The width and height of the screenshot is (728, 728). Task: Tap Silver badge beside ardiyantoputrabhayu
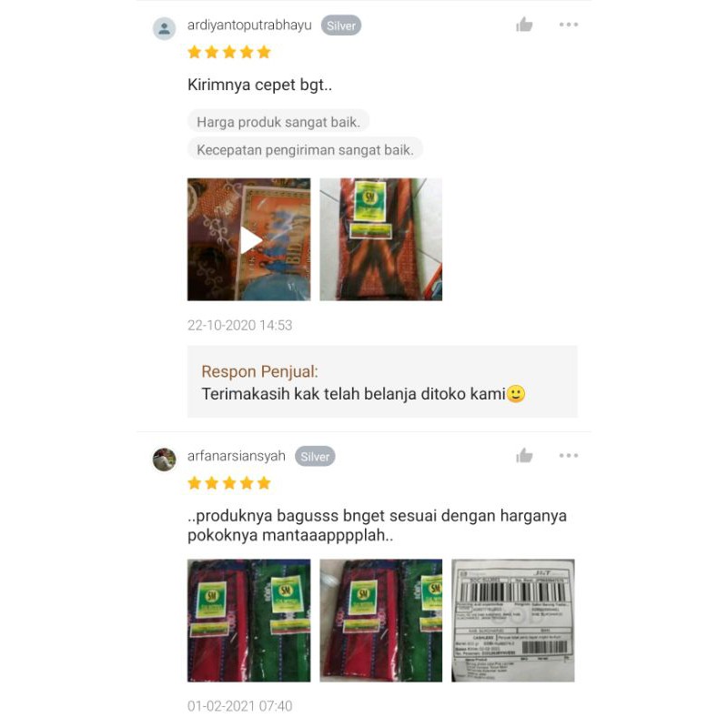[340, 25]
